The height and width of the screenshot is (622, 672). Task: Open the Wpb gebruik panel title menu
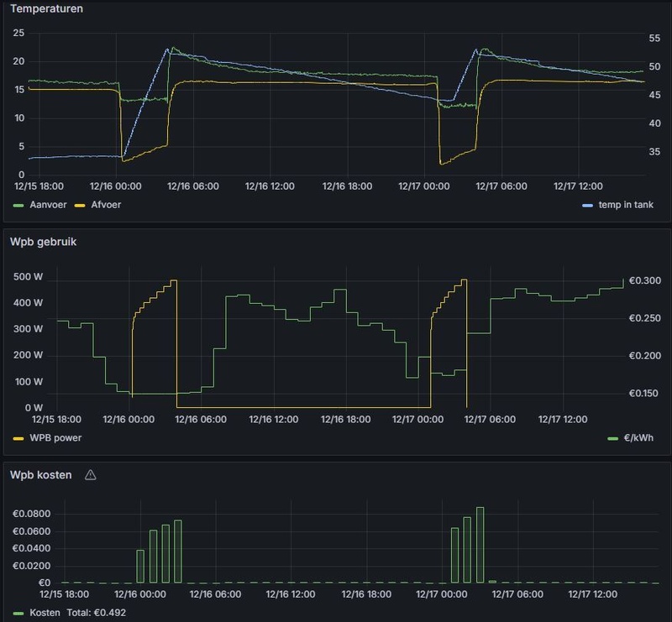point(44,242)
